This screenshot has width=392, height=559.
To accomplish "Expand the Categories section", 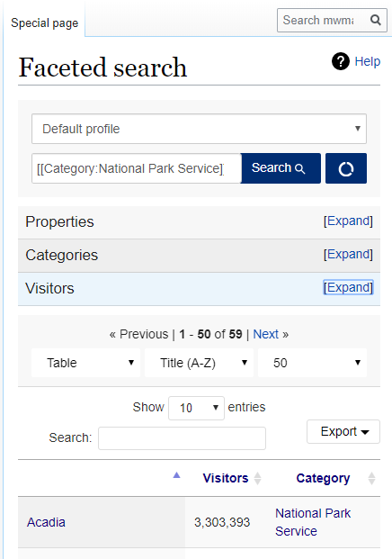I will (348, 254).
